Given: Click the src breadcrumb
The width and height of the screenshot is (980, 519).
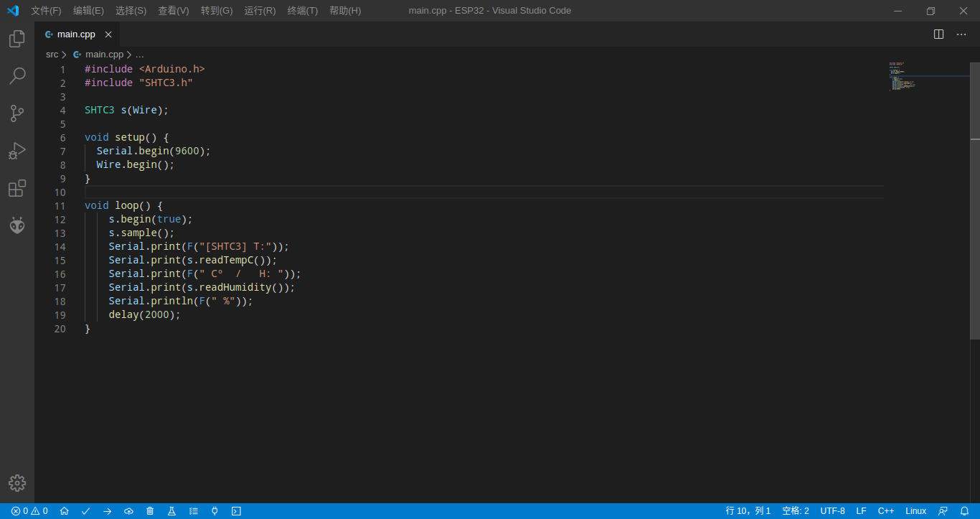Looking at the screenshot, I should point(52,55).
